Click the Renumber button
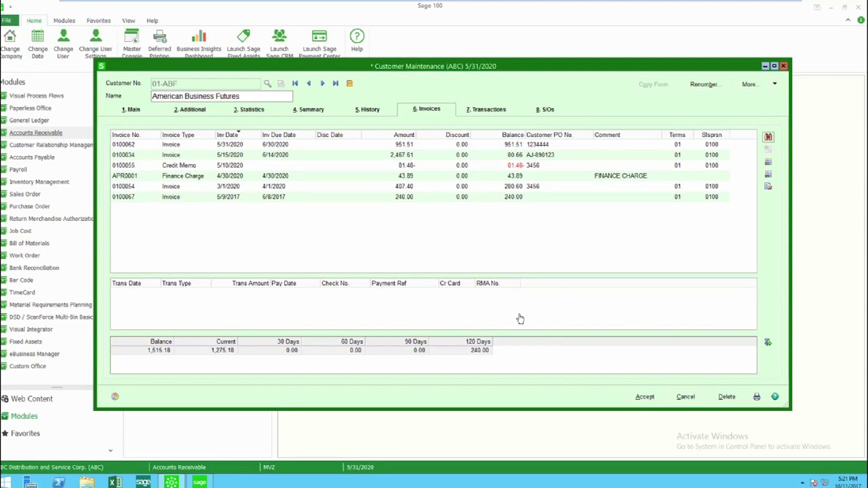 coord(704,84)
